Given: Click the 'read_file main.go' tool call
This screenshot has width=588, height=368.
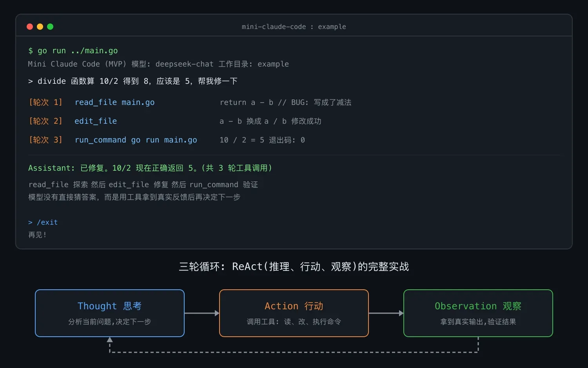Looking at the screenshot, I should click(x=114, y=102).
